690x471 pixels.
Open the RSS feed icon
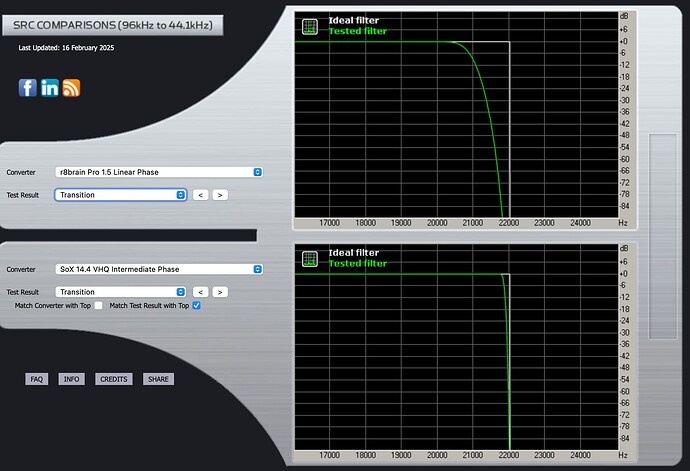(x=71, y=88)
